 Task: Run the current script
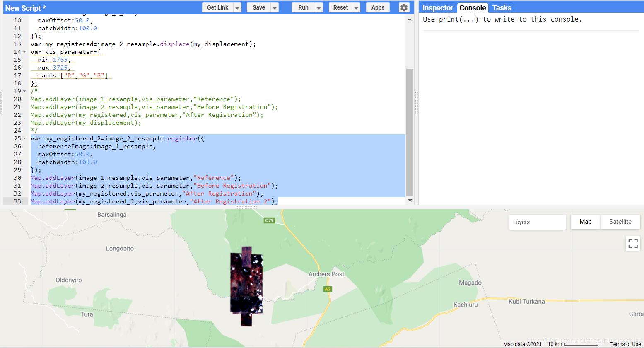coord(303,7)
